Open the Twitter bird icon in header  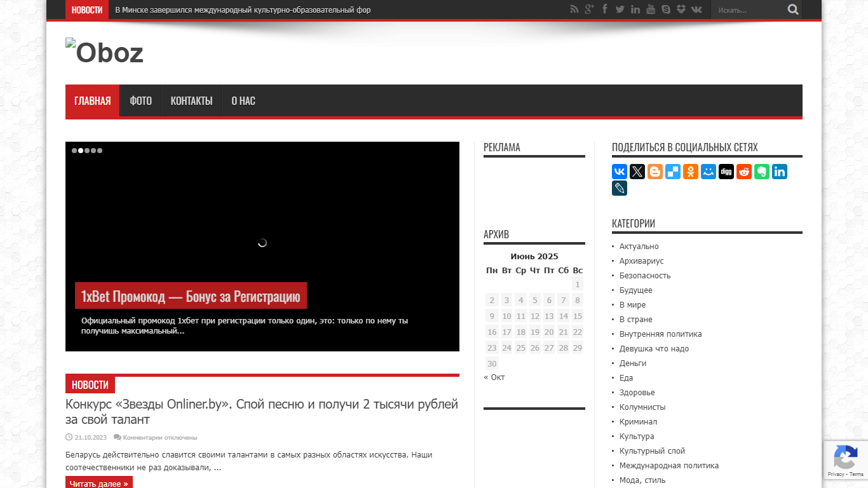coord(620,9)
